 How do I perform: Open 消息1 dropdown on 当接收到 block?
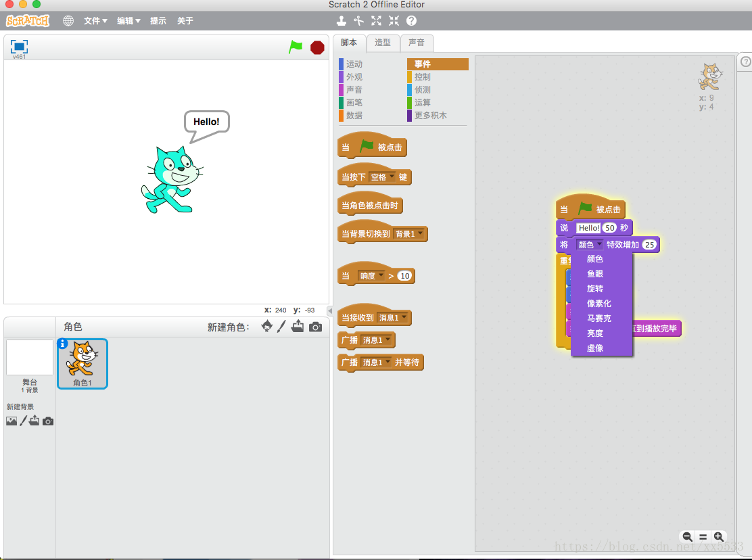pos(393,317)
